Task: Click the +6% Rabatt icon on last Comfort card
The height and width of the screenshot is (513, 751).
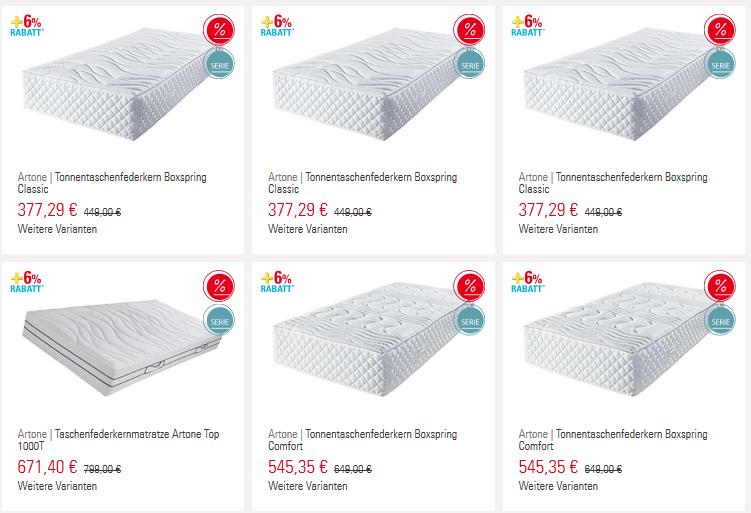Action: tap(527, 282)
